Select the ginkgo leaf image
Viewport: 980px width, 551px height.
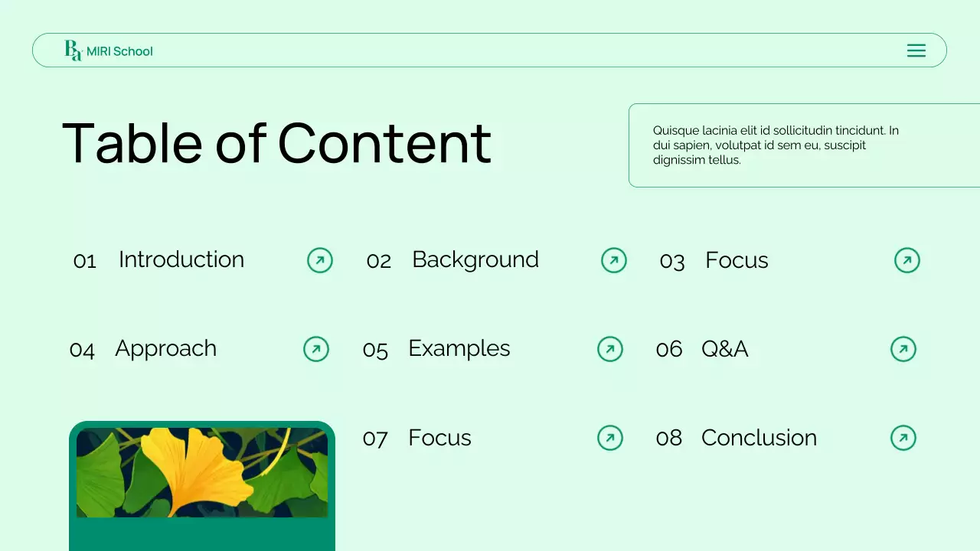point(202,472)
